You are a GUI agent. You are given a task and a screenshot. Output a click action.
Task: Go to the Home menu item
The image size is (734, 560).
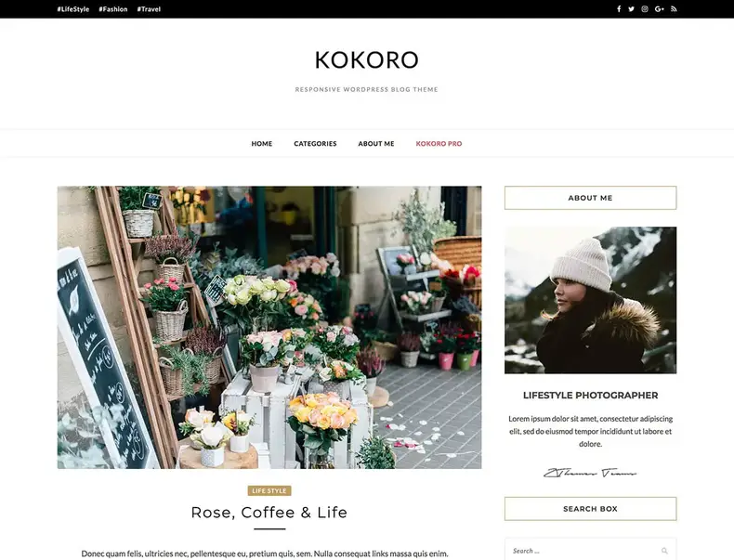coord(262,144)
